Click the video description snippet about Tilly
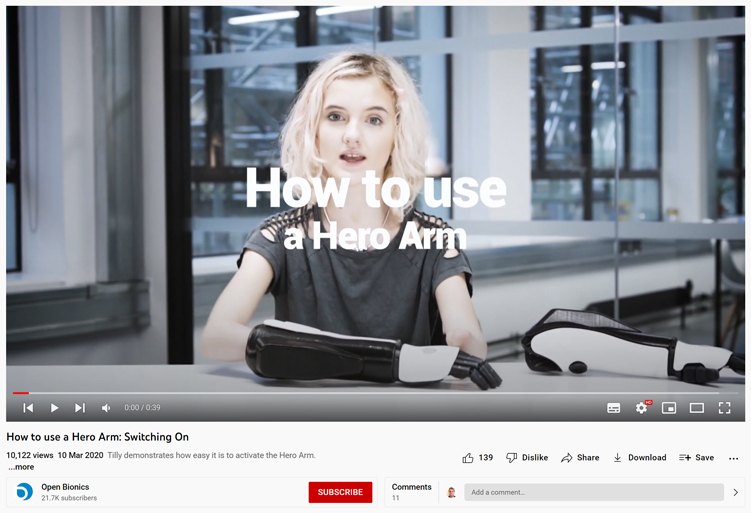 click(211, 455)
